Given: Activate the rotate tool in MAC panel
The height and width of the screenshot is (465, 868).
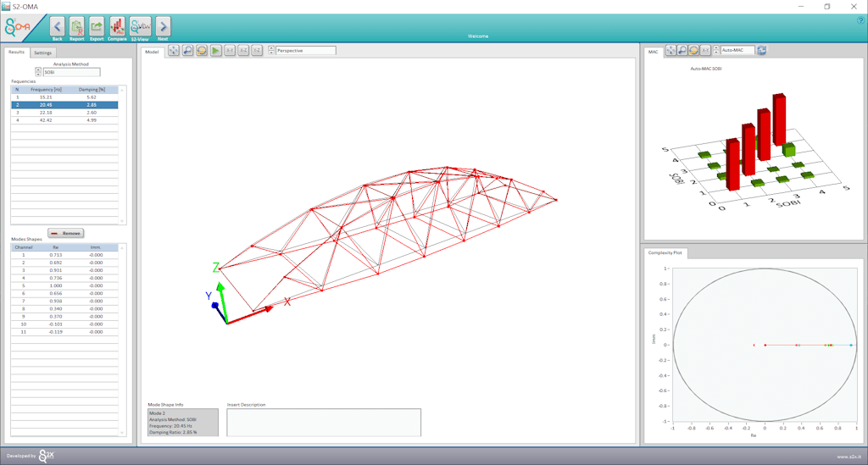Looking at the screenshot, I should (x=693, y=50).
